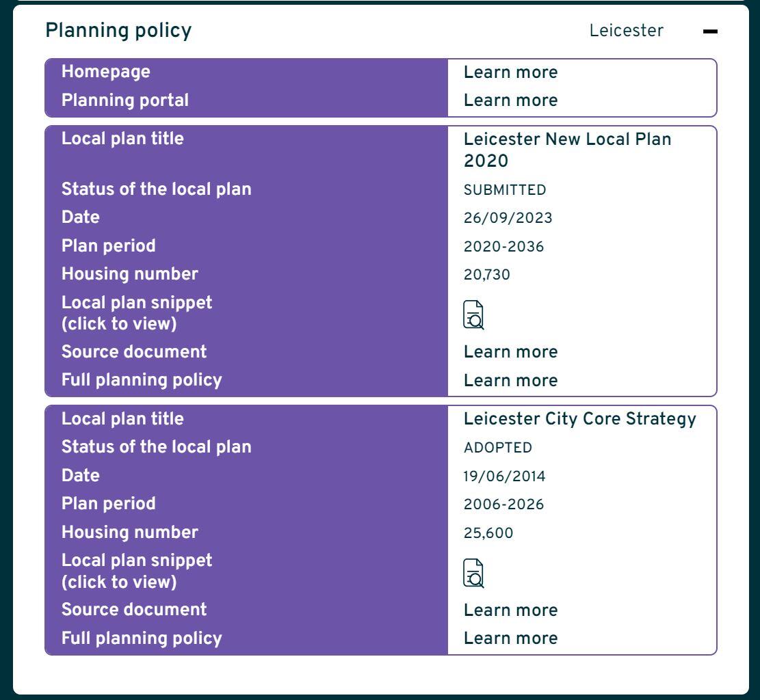Click the minus expander on the card header

(x=711, y=30)
